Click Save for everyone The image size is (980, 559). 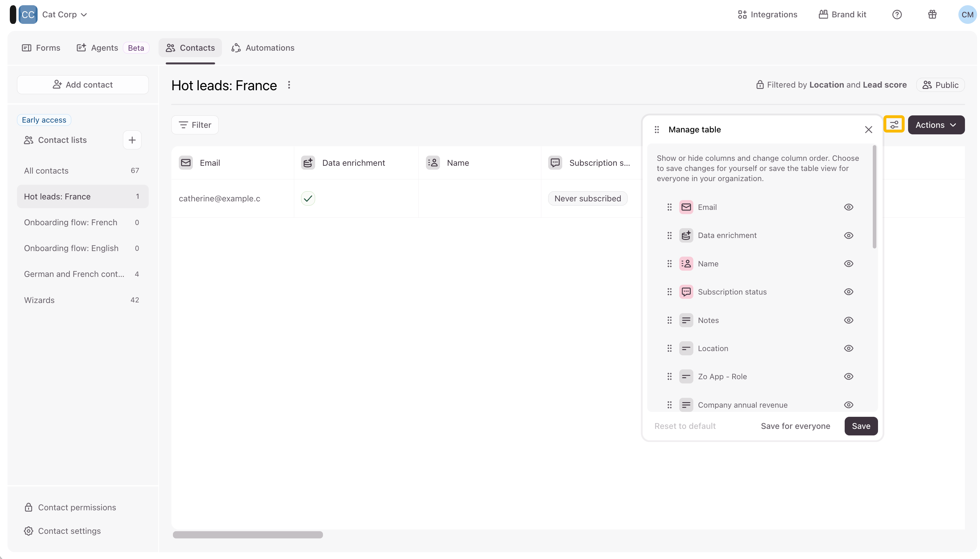(795, 426)
